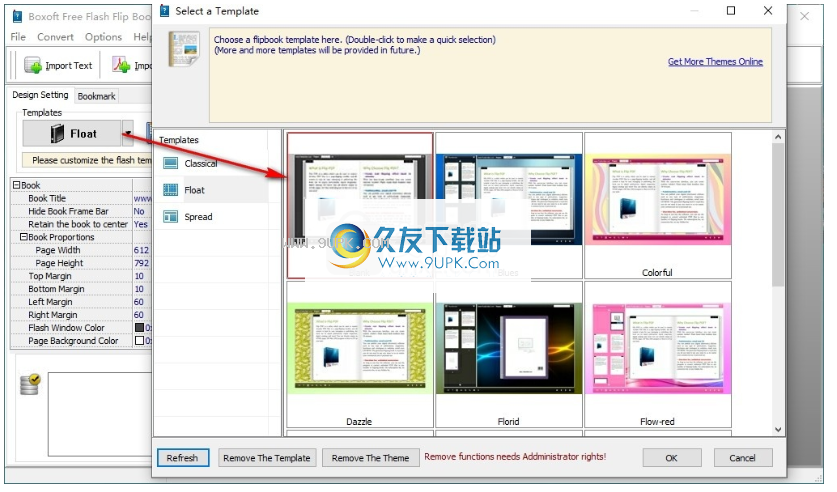Click the Left Margin value 60
Viewport: 837px width, 492px height.
pos(139,301)
